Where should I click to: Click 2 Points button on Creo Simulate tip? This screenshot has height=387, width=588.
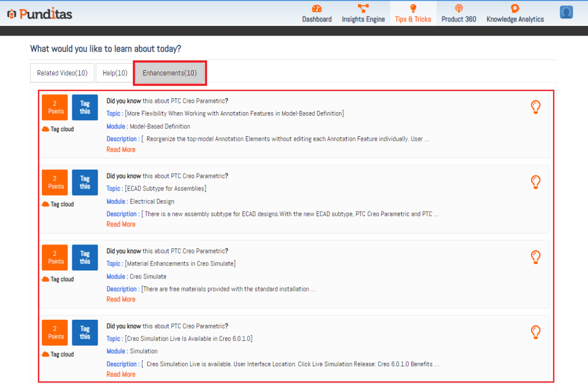[x=56, y=258]
